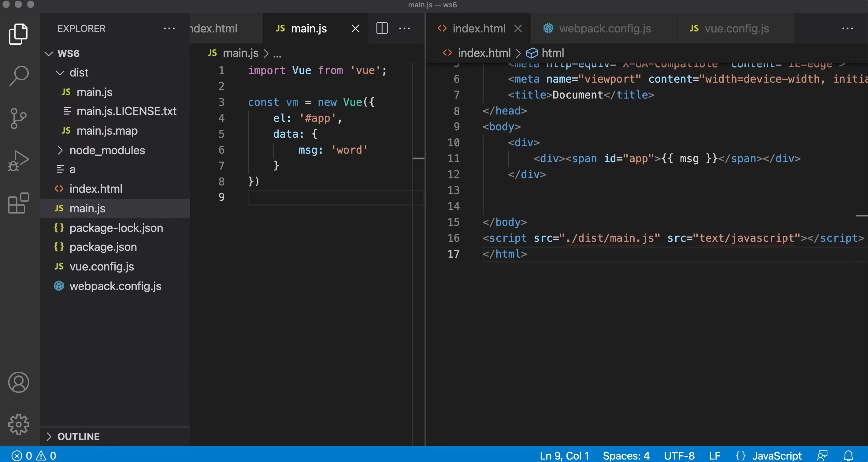Viewport: 868px width, 462px height.
Task: Click 'word' string on line 6
Action: [x=349, y=150]
